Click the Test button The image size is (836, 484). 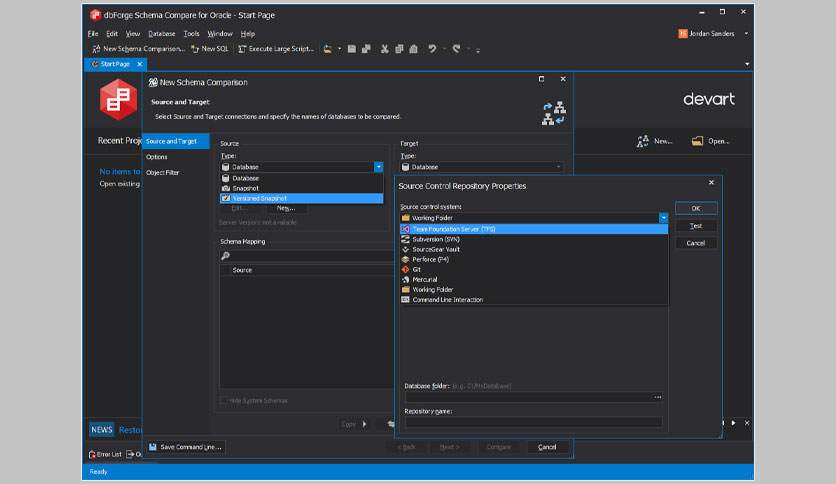696,226
